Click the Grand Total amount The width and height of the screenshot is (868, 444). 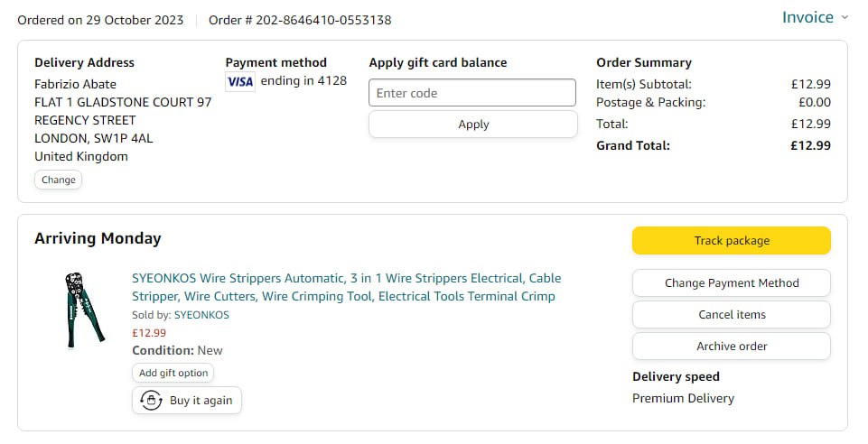coord(810,145)
